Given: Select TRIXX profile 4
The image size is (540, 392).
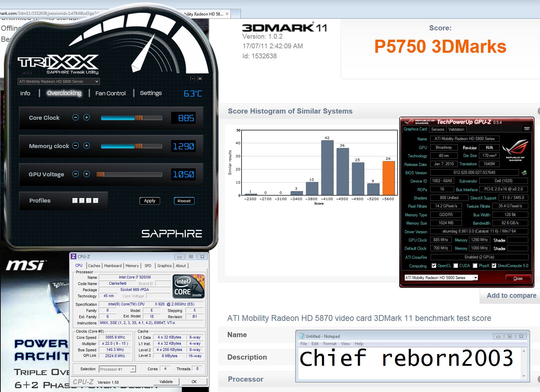Looking at the screenshot, I should 96,200.
